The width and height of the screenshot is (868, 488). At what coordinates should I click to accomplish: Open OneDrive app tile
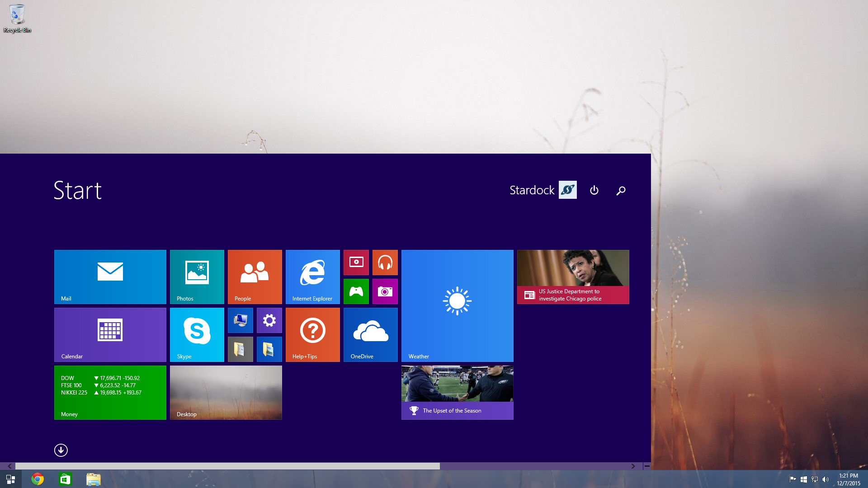370,335
